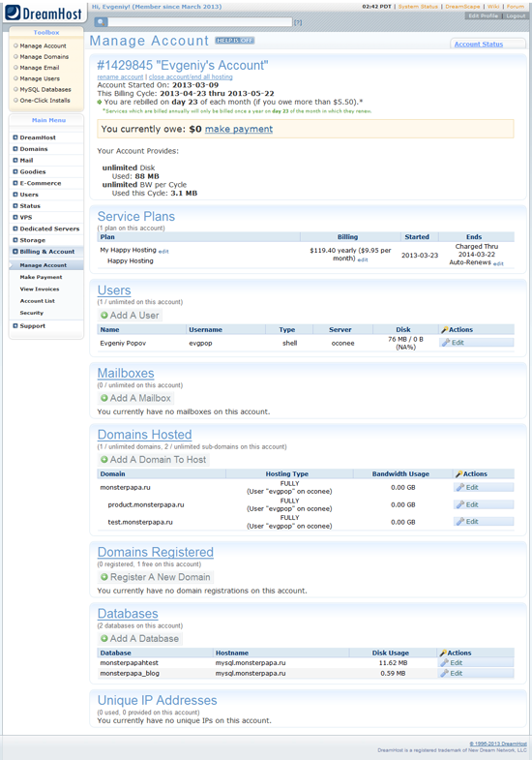The image size is (532, 760).
Task: Open the Account Status tab
Action: tap(478, 45)
